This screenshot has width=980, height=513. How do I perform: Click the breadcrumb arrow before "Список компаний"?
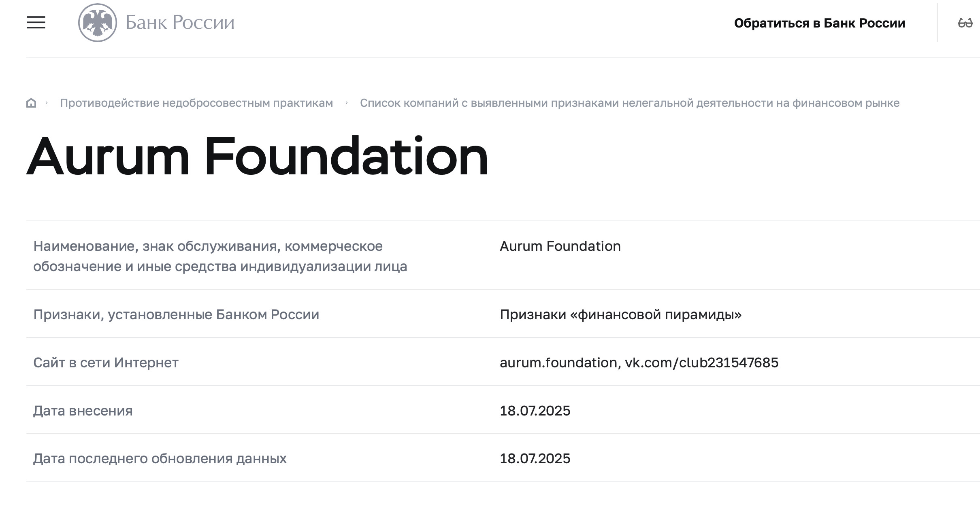[x=347, y=103]
